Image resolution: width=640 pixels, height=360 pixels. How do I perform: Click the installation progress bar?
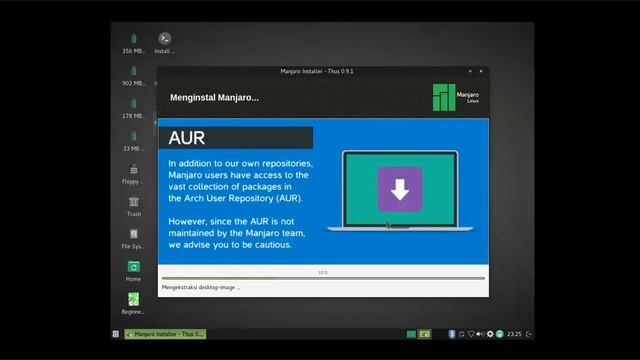pos(323,278)
